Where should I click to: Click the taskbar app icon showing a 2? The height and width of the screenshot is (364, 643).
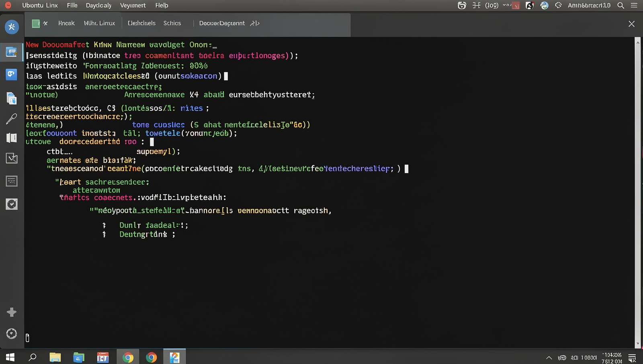tap(174, 357)
